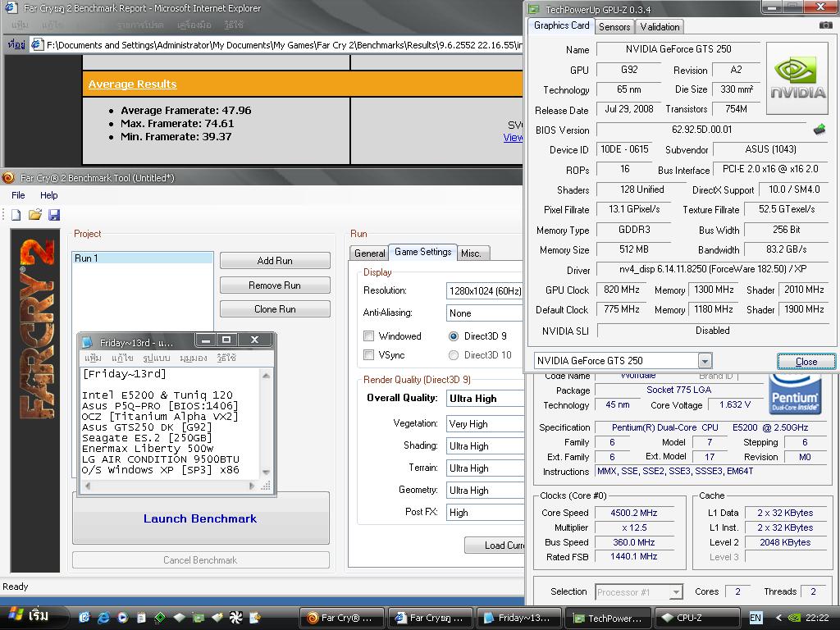The height and width of the screenshot is (630, 840).
Task: Click the BIOS save chip icon
Action: 819,130
